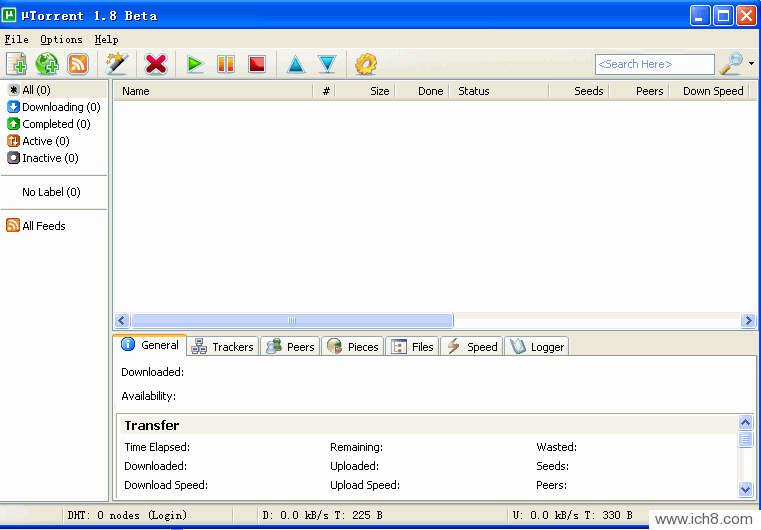Click the search magnifier icon
This screenshot has width=761, height=530.
[x=731, y=64]
